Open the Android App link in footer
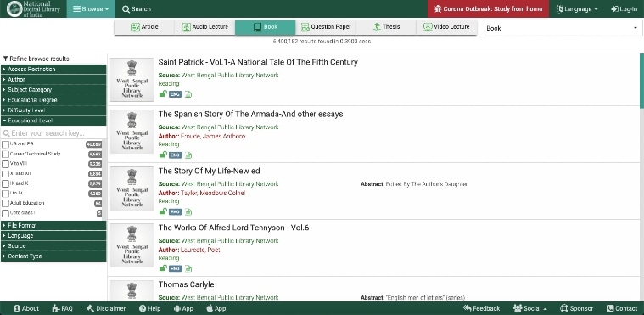The image size is (644, 315). click(183, 308)
